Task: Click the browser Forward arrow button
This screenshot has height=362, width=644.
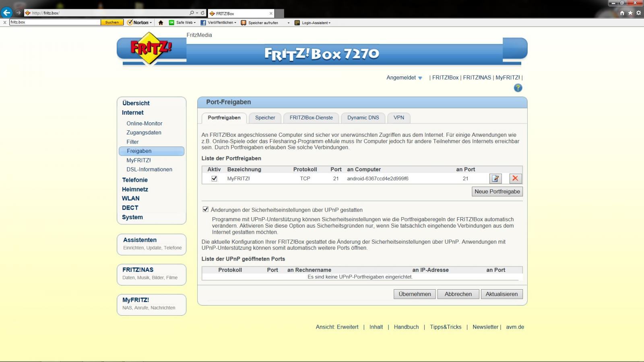Action: tap(18, 13)
